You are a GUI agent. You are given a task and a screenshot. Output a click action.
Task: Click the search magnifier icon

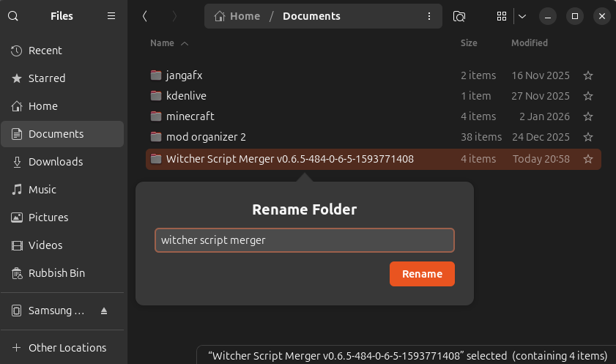click(x=13, y=15)
